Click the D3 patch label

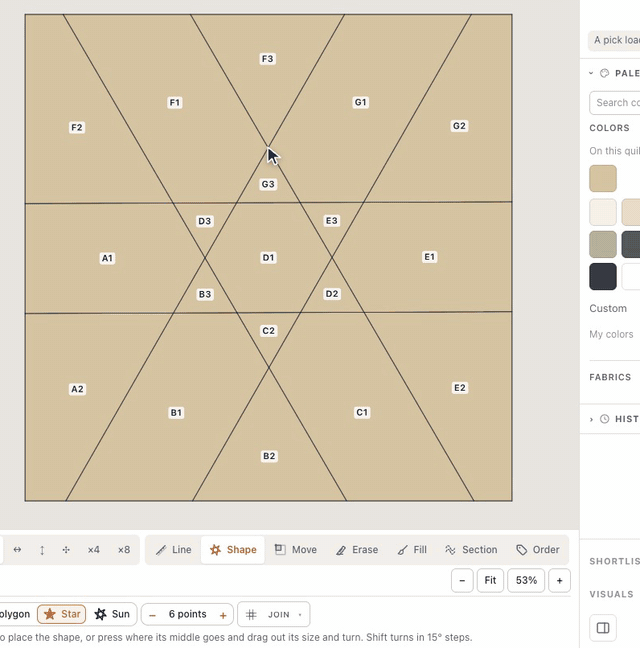click(x=205, y=221)
